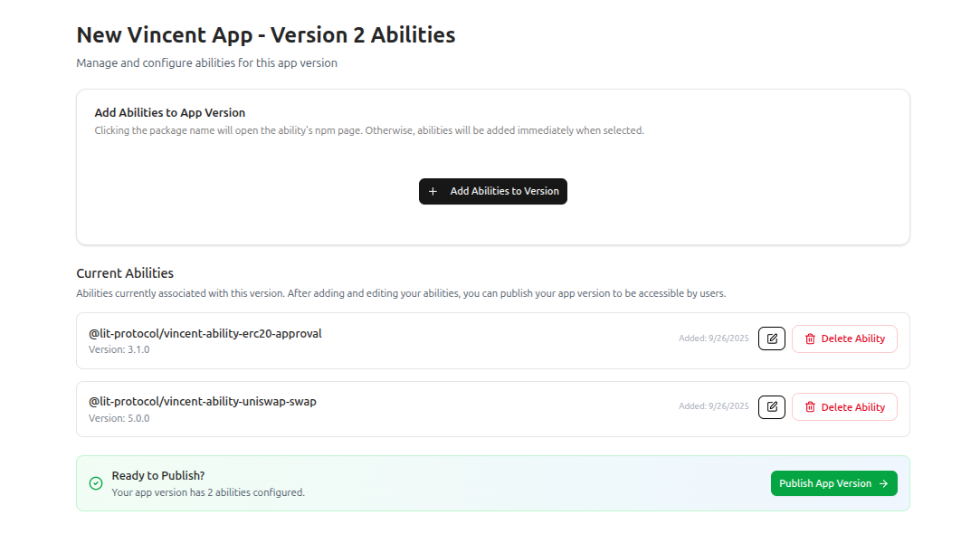Viewport: 980px width, 553px height.
Task: Click Add Abilities to Version
Action: point(493,191)
